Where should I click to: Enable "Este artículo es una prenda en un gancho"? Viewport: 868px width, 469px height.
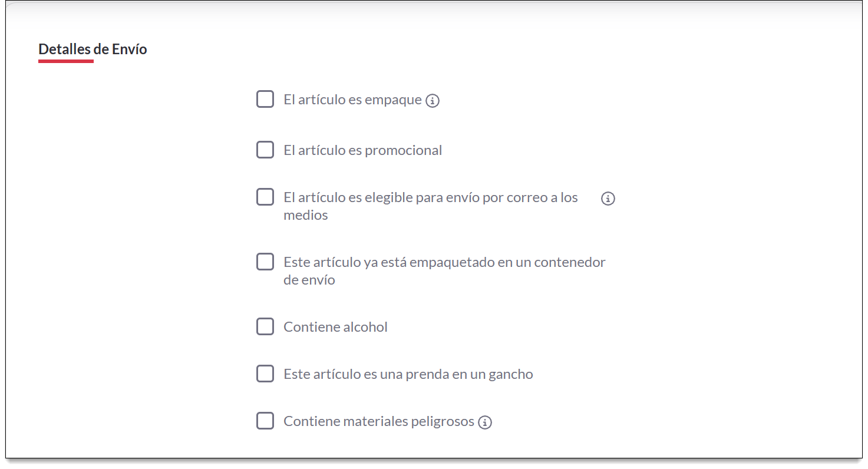tap(265, 374)
